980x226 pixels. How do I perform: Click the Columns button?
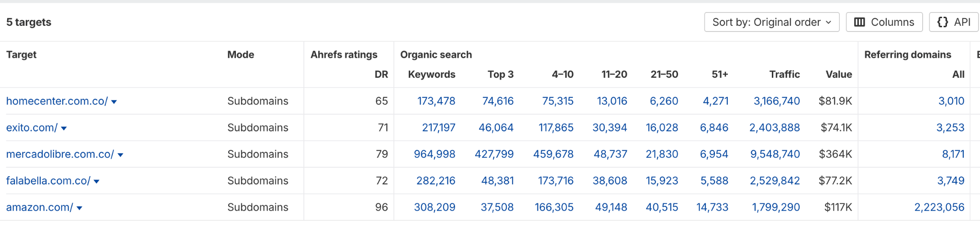tap(884, 22)
